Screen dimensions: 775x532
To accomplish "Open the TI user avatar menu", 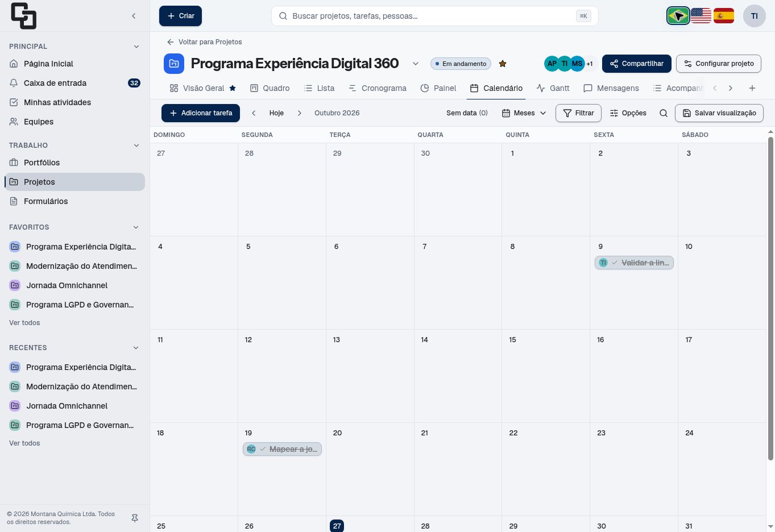I will pos(755,16).
